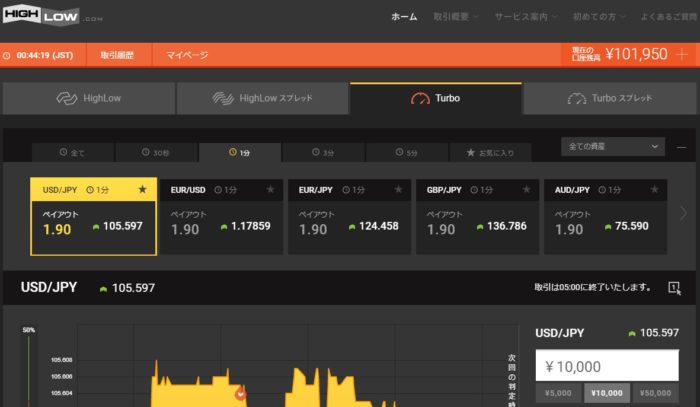Select the 5分 duration filter
This screenshot has width=700, height=407.
pyautogui.click(x=407, y=153)
